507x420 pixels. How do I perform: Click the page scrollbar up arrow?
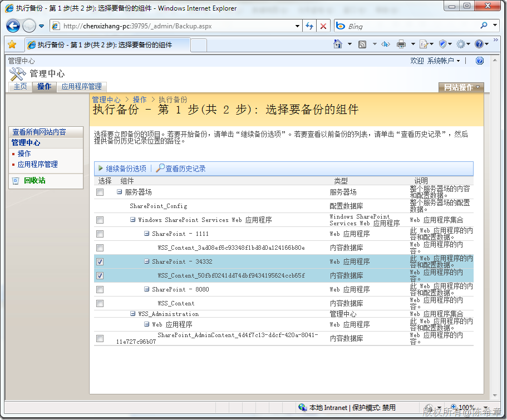tap(495, 61)
